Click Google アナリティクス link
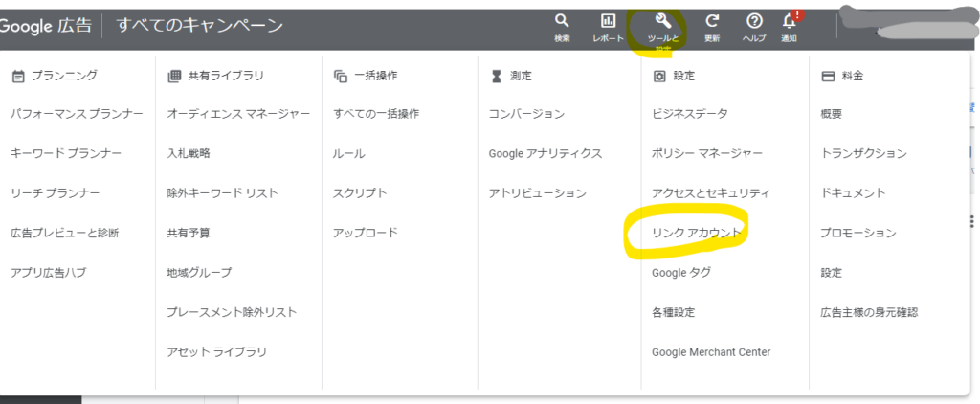This screenshot has height=404, width=980. coord(545,153)
